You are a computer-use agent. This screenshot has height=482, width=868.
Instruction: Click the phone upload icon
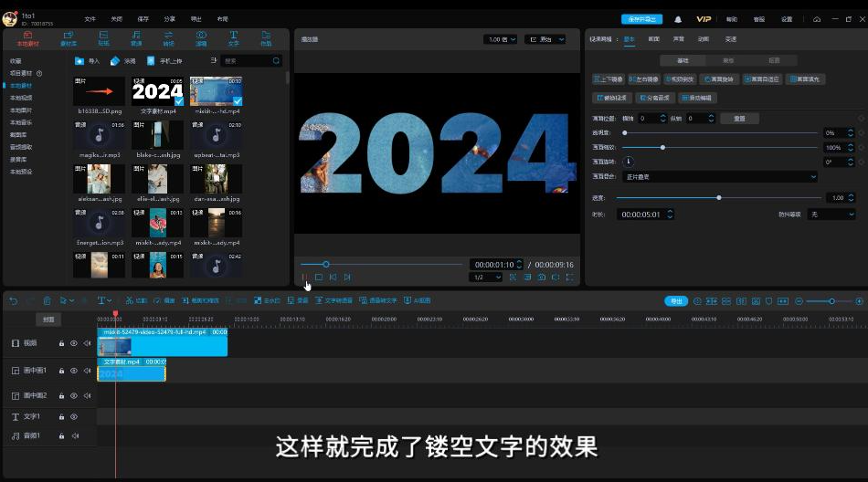pyautogui.click(x=151, y=61)
